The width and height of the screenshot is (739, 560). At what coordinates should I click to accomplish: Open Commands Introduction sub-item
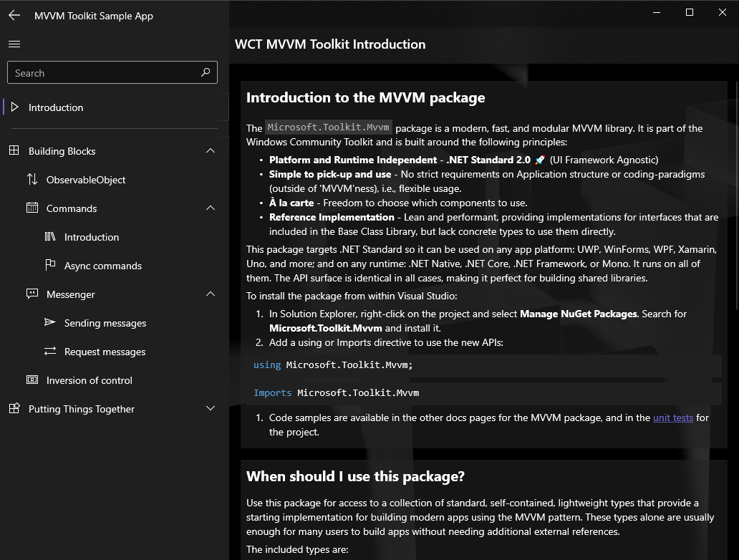(x=92, y=237)
